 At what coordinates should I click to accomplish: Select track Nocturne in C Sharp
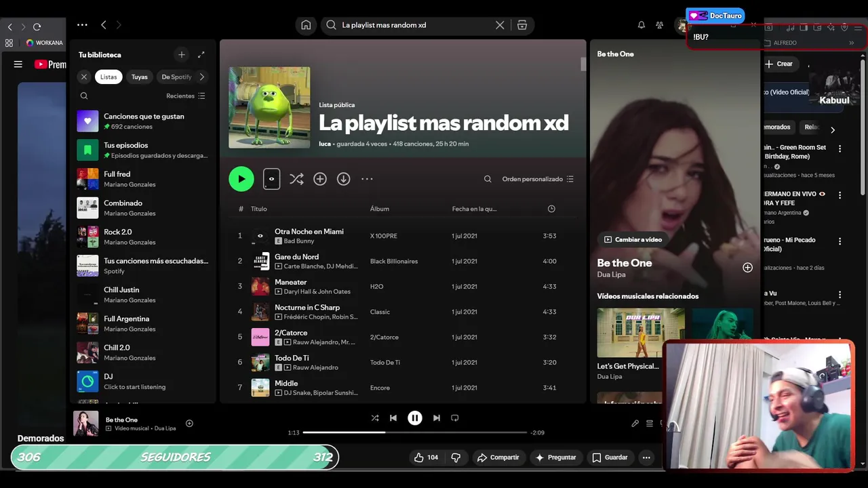[x=307, y=307]
